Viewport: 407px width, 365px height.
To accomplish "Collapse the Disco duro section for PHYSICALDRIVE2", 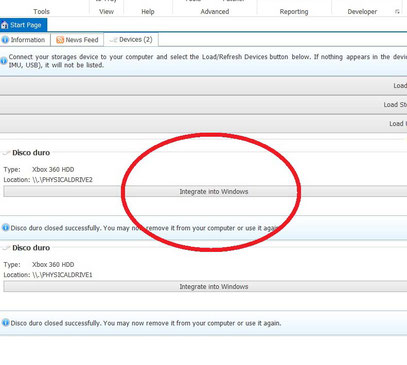I will [6, 153].
